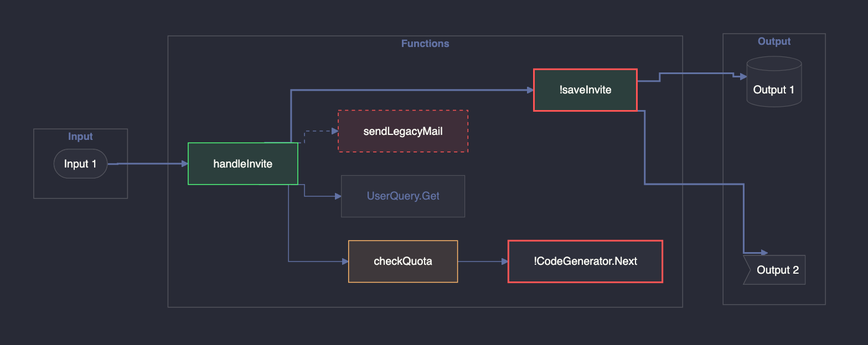Click the Input group label

click(x=80, y=137)
